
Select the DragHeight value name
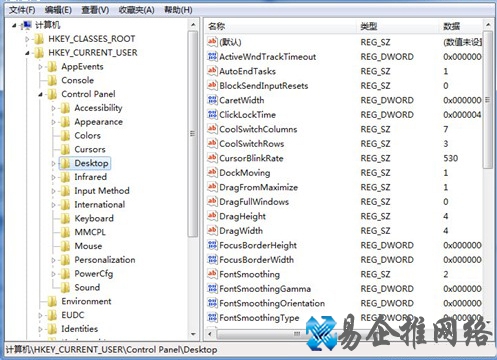pos(242,216)
